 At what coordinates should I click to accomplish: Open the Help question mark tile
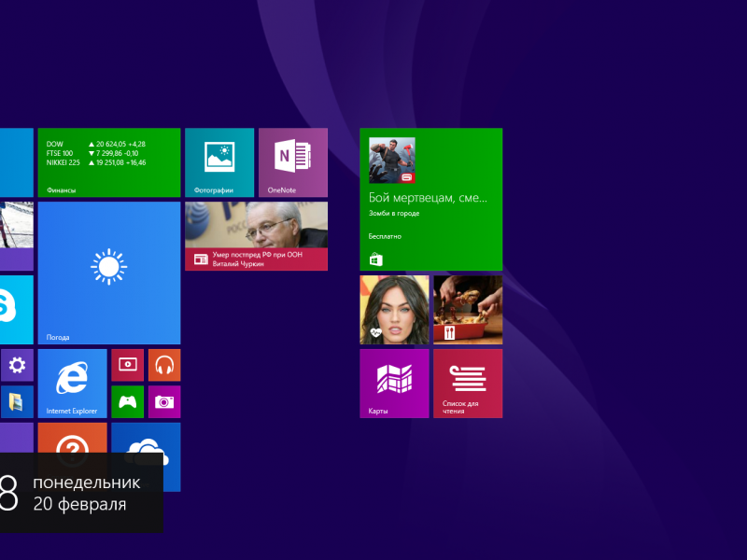[73, 438]
